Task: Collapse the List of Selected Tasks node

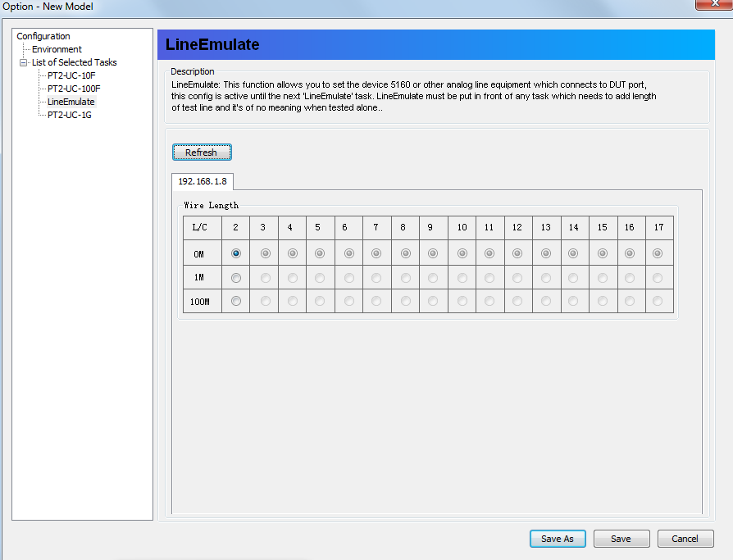Action: coord(23,62)
